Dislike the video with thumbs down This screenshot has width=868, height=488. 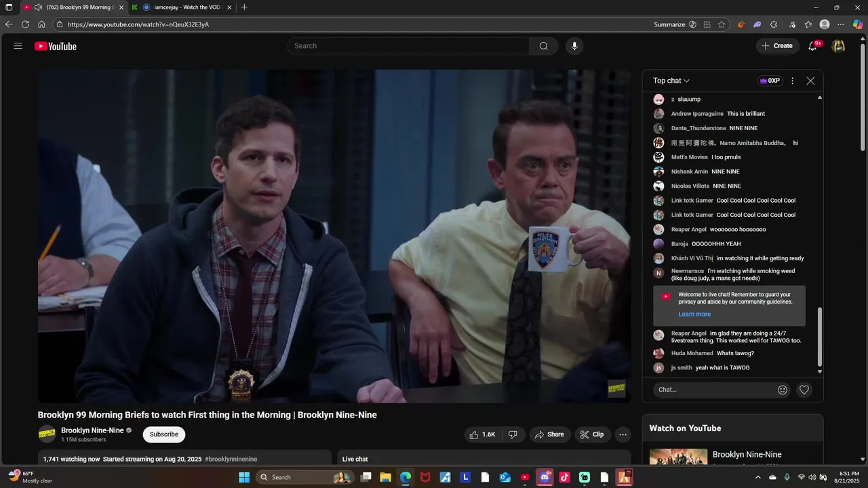(x=513, y=434)
